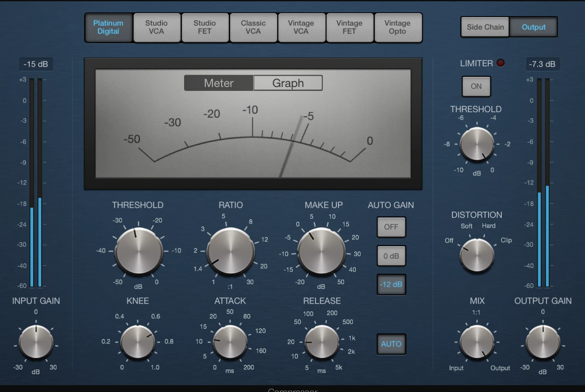
Task: Click the compressor Threshold knob
Action: (x=139, y=251)
